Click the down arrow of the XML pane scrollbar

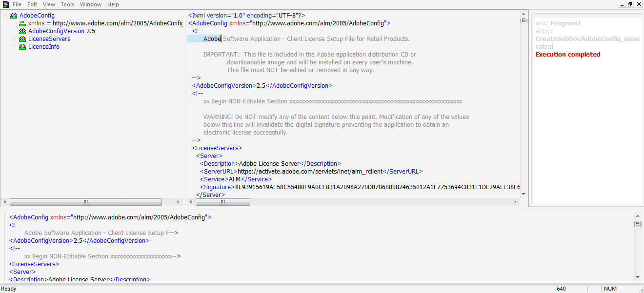pyautogui.click(x=524, y=194)
